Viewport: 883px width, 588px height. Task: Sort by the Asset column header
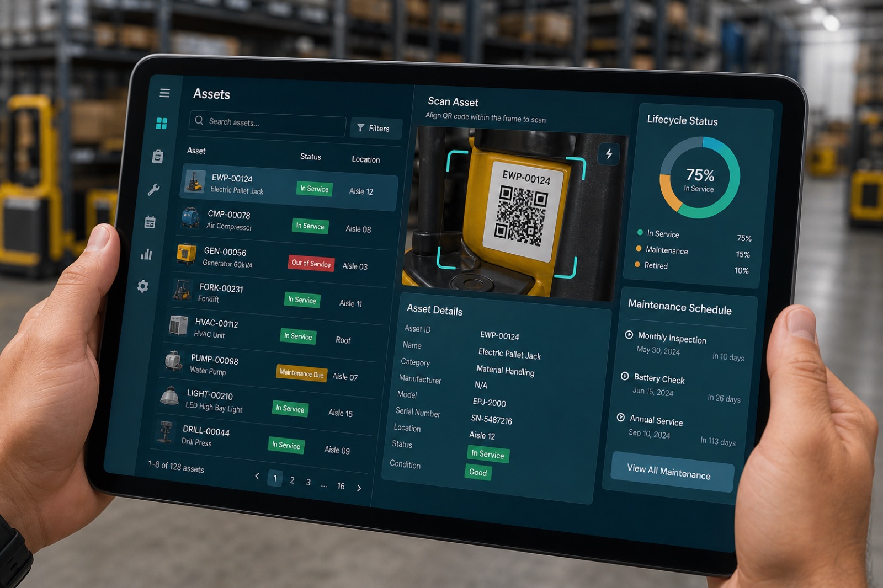pyautogui.click(x=196, y=151)
